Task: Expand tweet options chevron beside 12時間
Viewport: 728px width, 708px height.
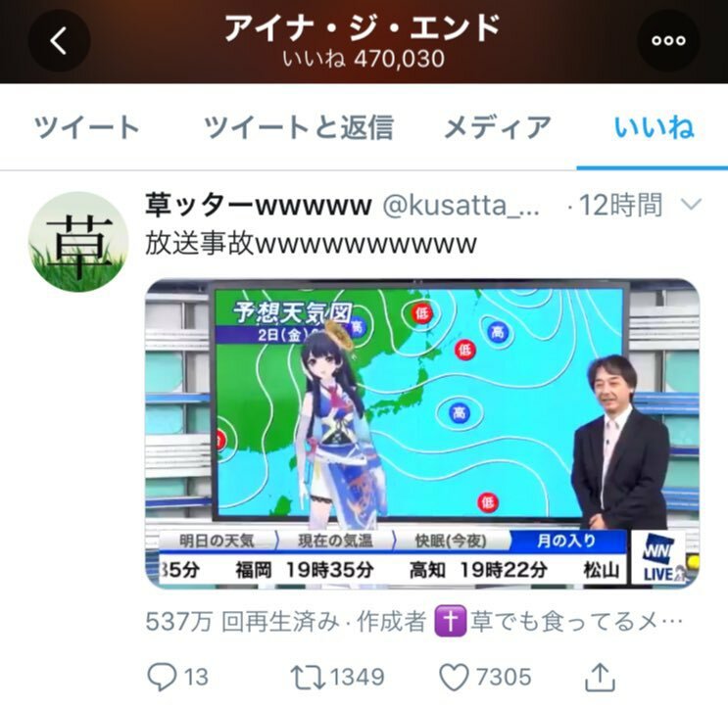Action: (x=691, y=204)
